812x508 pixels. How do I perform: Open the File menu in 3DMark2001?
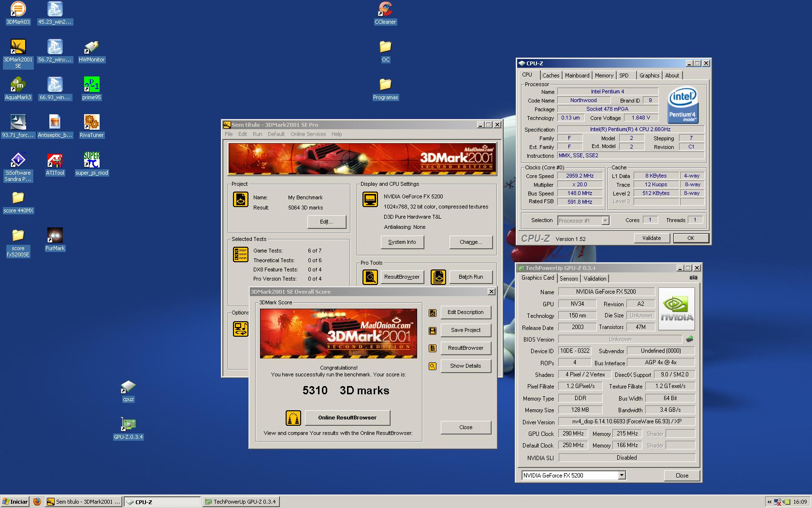click(229, 134)
